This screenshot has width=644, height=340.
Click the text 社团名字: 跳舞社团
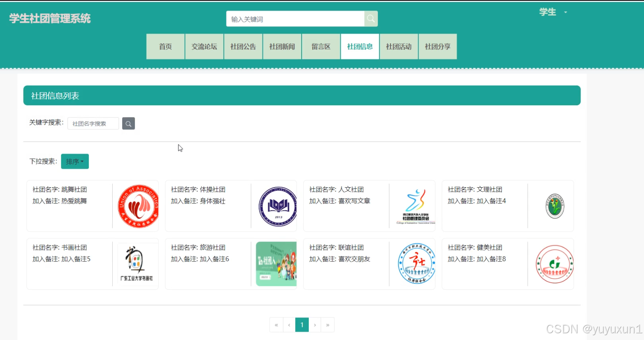pyautogui.click(x=60, y=190)
